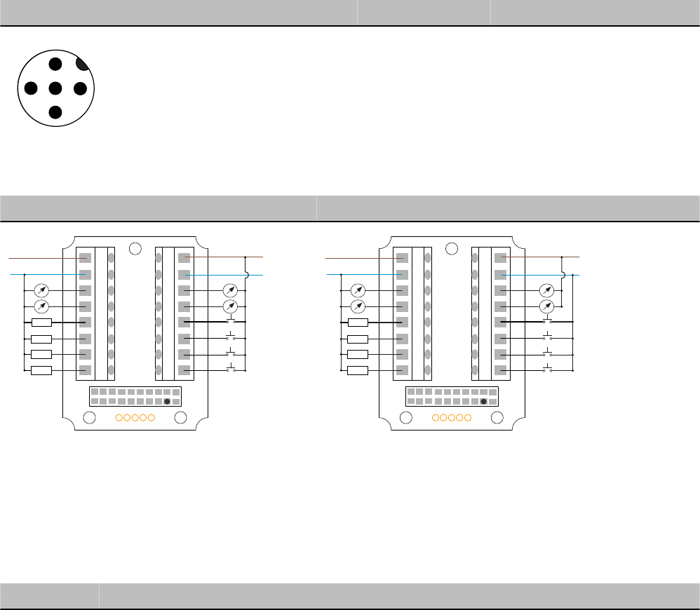This screenshot has height=610, width=700.
Task: Select the last orange LED on the left board
Action: 152,418
